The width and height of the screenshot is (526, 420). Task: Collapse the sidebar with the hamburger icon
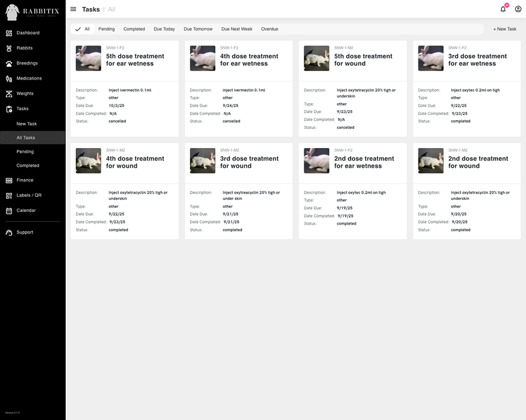(73, 9)
